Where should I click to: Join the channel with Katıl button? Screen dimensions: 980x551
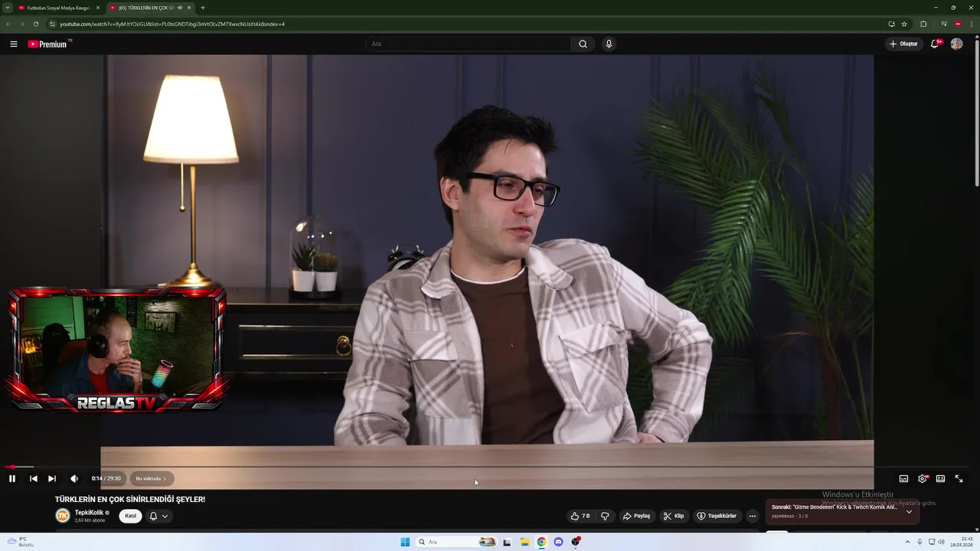[131, 516]
